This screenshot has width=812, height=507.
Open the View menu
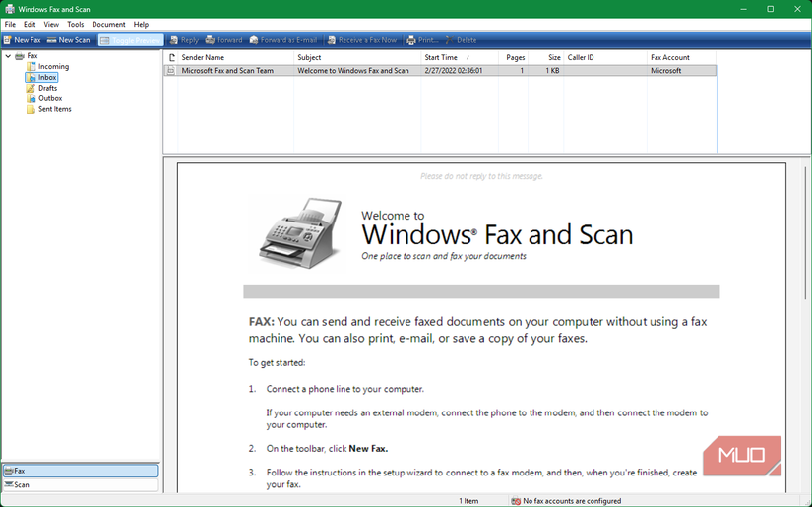51,25
